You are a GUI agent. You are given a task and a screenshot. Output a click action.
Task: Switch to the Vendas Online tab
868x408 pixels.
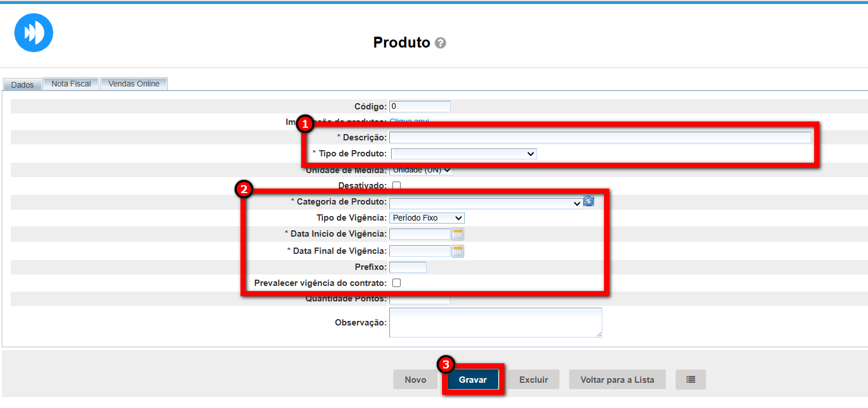(134, 84)
